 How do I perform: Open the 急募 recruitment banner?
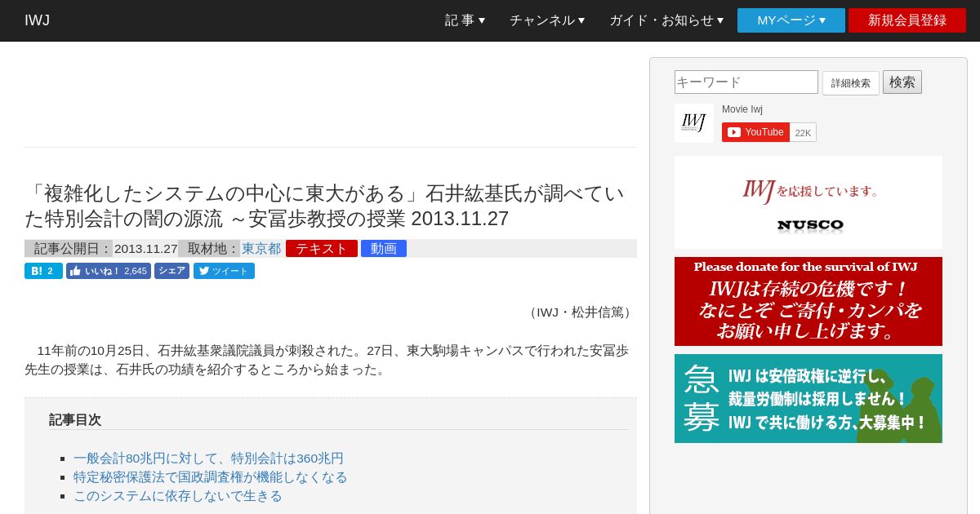[808, 398]
